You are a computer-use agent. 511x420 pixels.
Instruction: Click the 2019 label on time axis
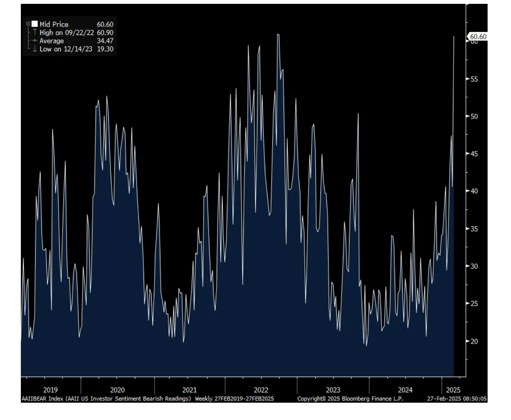(x=50, y=390)
